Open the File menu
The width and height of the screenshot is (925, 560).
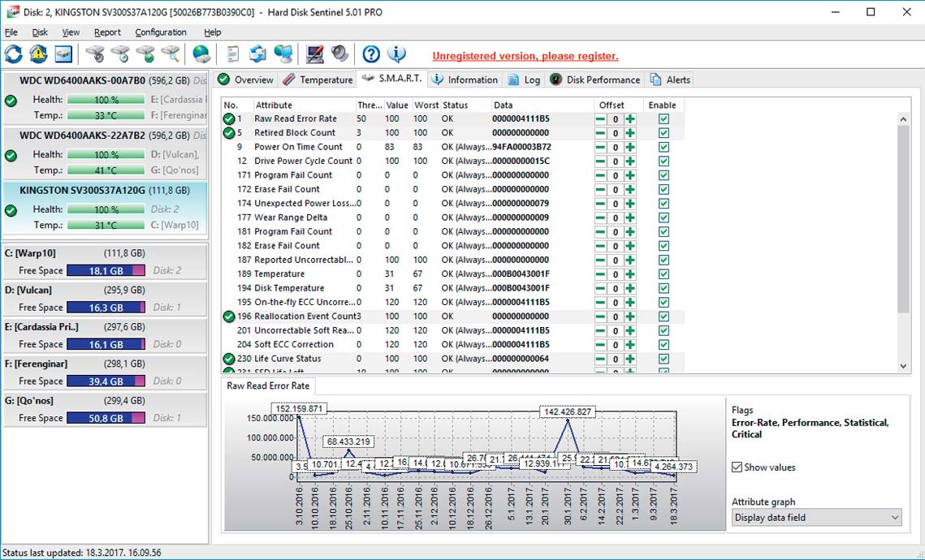coord(11,32)
